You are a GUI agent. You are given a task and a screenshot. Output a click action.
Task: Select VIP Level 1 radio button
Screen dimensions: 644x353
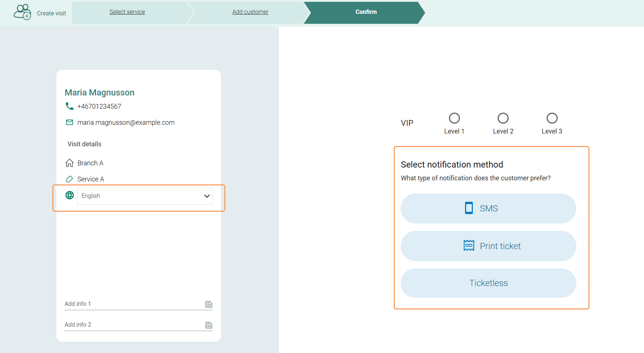[454, 118]
